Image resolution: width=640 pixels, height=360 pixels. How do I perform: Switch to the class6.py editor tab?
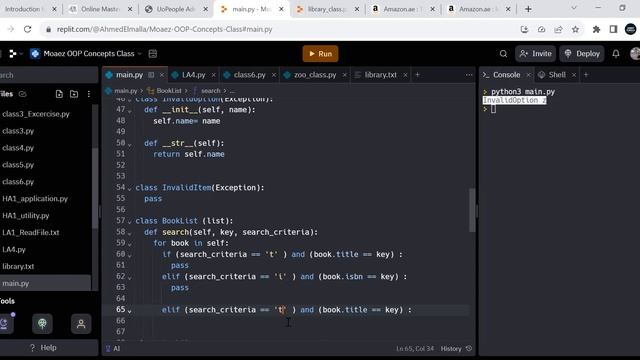click(249, 75)
